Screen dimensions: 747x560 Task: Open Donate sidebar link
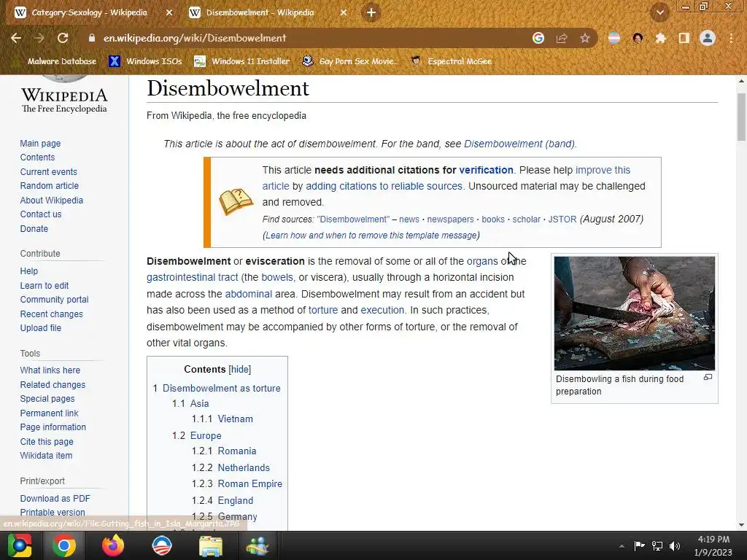[34, 228]
